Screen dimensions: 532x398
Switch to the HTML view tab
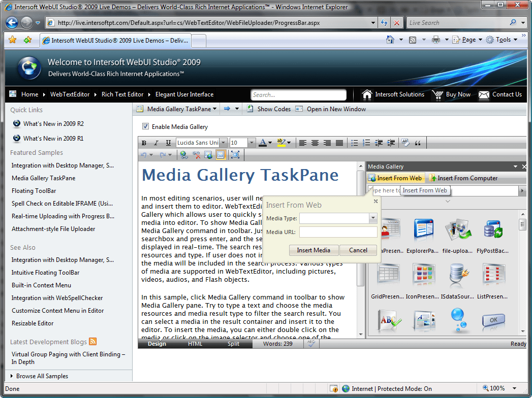195,344
